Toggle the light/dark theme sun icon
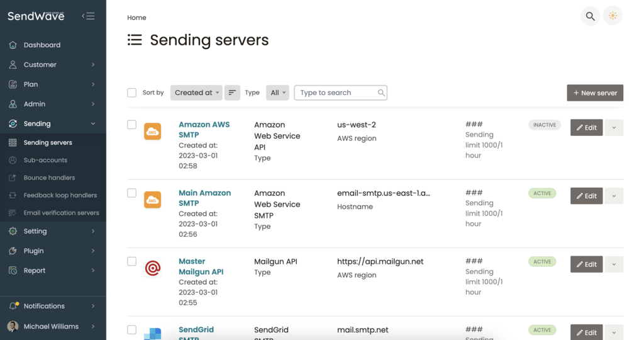This screenshot has height=340, width=644. pyautogui.click(x=613, y=16)
